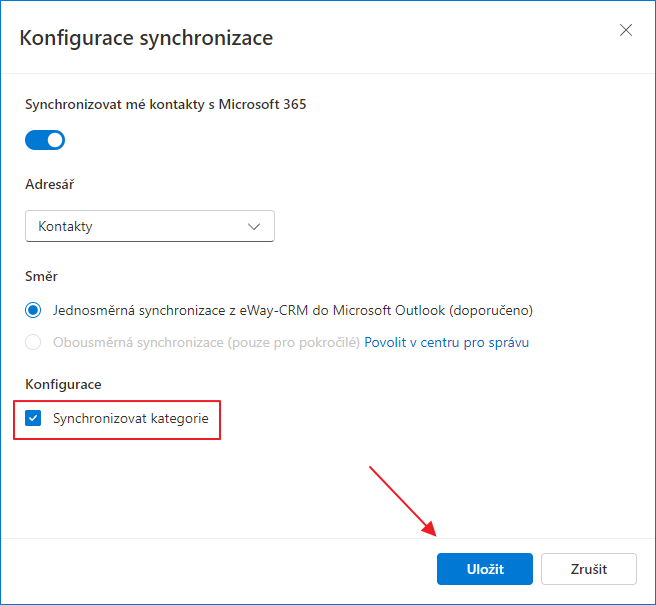This screenshot has height=605, width=656.
Task: Toggle Microsoft 365 contacts sync switch
Action: (x=45, y=140)
